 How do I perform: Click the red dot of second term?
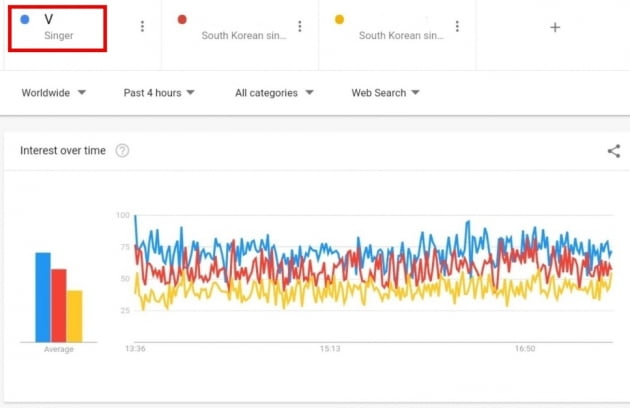pos(182,19)
